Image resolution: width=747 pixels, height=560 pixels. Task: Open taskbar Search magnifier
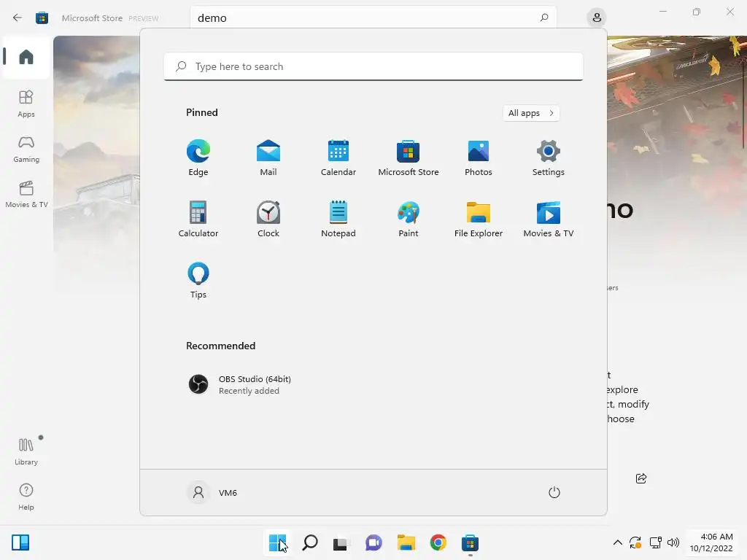coord(309,542)
